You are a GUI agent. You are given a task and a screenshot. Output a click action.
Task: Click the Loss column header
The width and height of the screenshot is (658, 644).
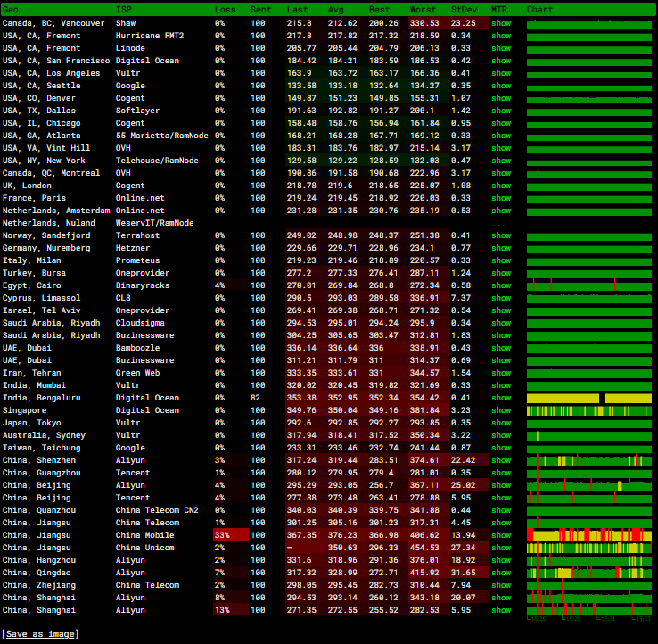(x=225, y=10)
